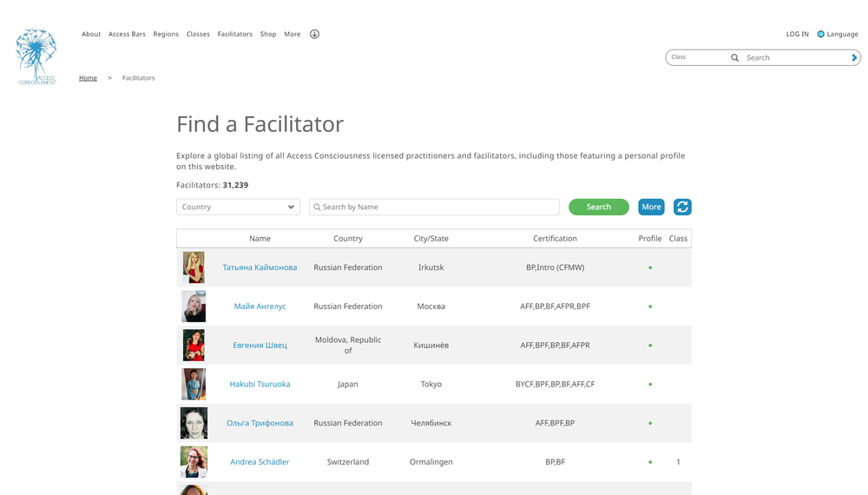Image resolution: width=868 pixels, height=495 pixels.
Task: Open Майя Ангелус's profile link
Action: [x=260, y=307]
